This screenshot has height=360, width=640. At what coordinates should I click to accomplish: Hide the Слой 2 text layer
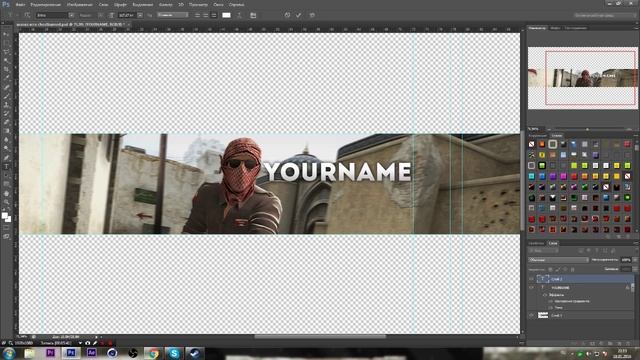coord(531,279)
